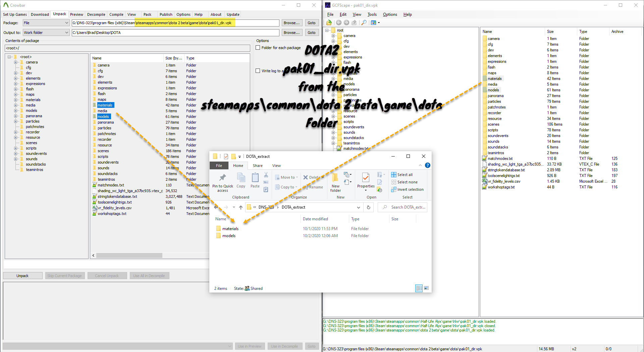The image size is (644, 352).
Task: Click the History icon in Explorer Open group
Action: pos(380,190)
